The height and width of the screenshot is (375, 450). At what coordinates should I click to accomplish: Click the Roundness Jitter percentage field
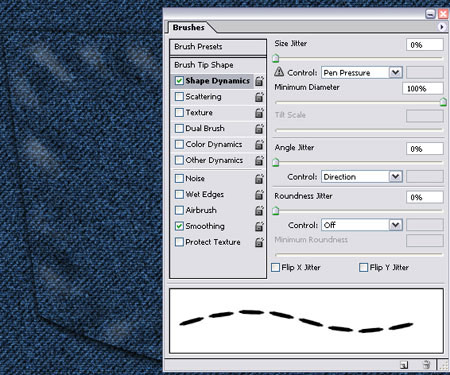click(425, 197)
